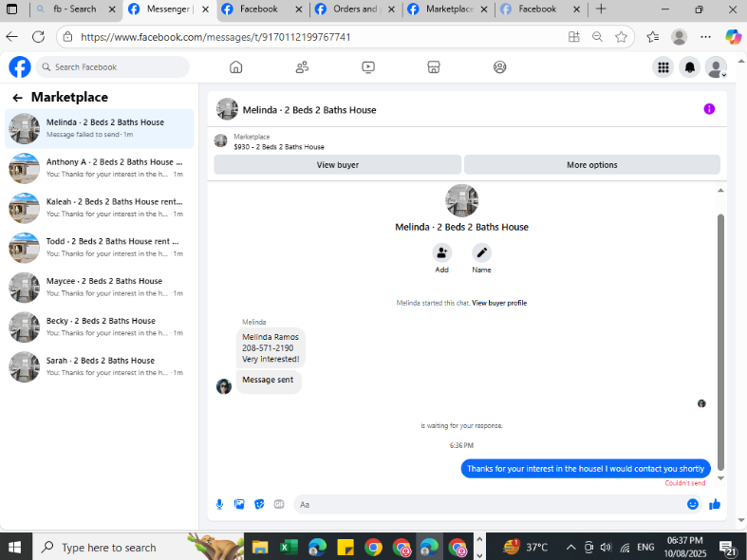Attach a photo file icon
Image resolution: width=747 pixels, height=560 pixels.
tap(239, 504)
